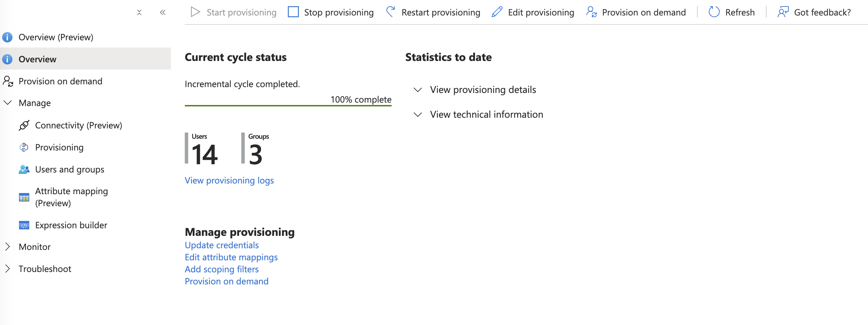Expand View technical information
868x325 pixels.
point(486,115)
